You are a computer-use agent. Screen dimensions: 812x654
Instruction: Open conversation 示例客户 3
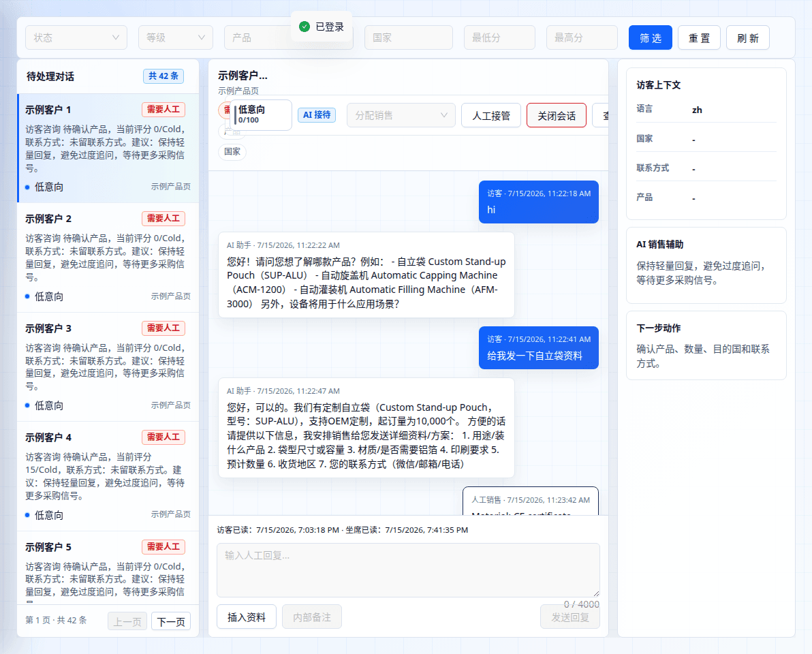click(108, 367)
